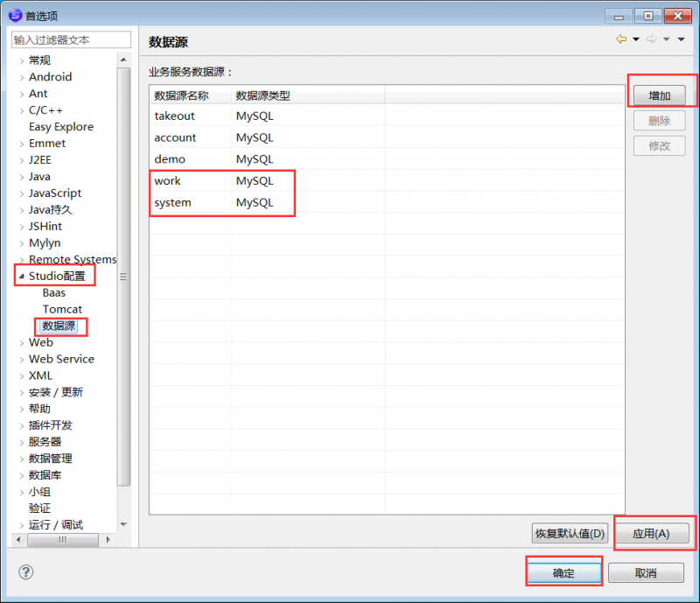Select 验证 in the tree
Viewport: 700px width, 603px height.
point(39,508)
